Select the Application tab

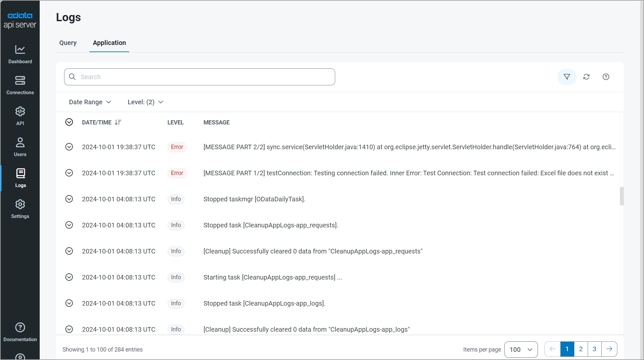coord(109,43)
